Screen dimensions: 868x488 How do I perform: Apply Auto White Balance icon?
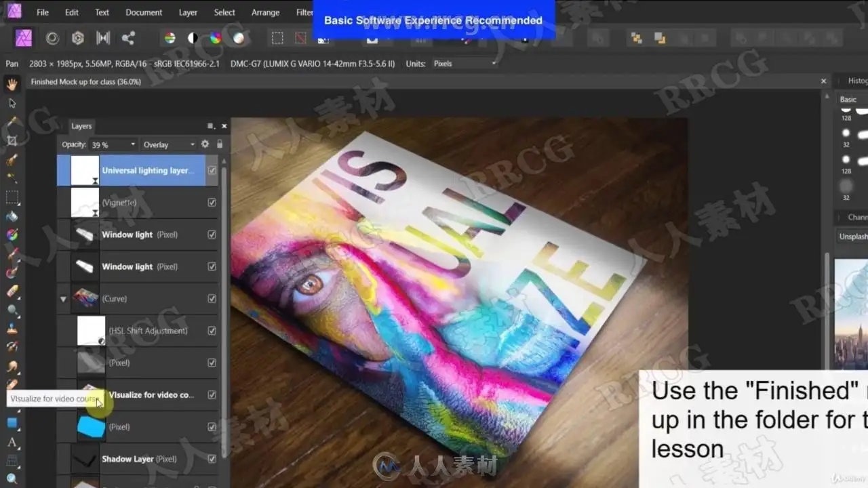click(239, 38)
